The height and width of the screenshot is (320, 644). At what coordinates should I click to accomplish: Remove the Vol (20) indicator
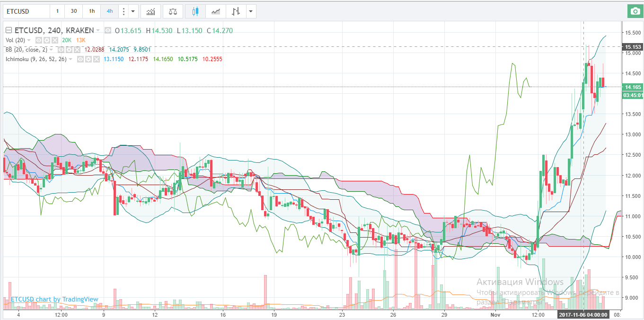point(55,40)
